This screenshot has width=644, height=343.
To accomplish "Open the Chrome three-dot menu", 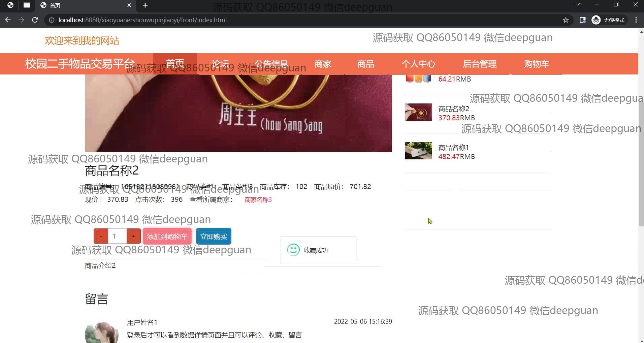I will point(636,20).
